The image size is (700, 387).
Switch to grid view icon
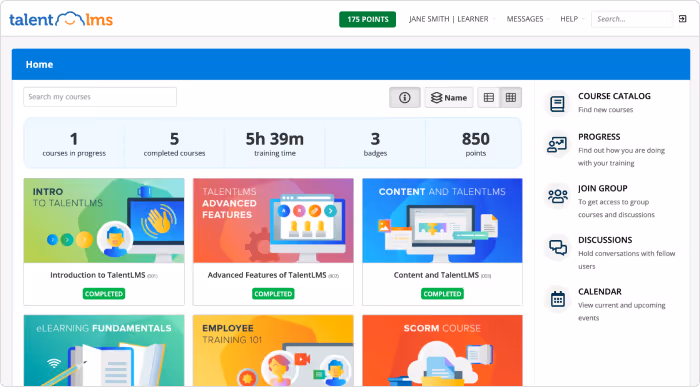pyautogui.click(x=511, y=97)
